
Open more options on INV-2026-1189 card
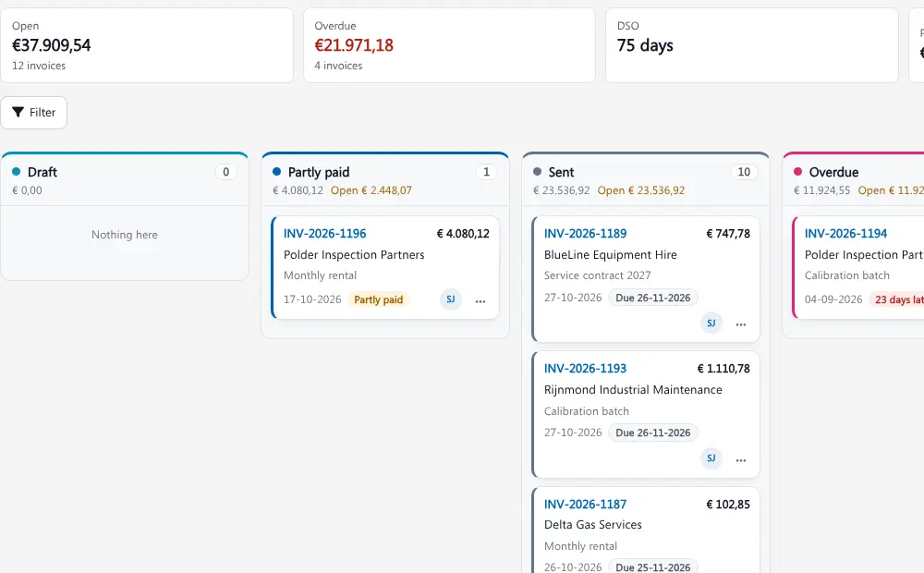point(741,324)
